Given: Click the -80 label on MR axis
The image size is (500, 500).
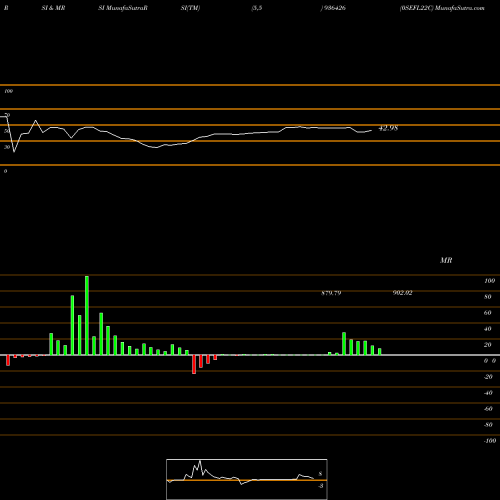Looking at the screenshot, I should tap(488, 425).
